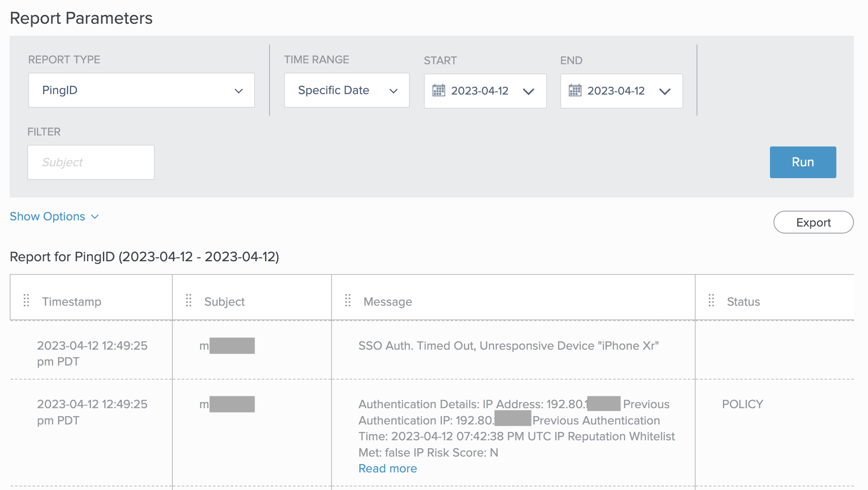Click the Message column header

click(387, 302)
